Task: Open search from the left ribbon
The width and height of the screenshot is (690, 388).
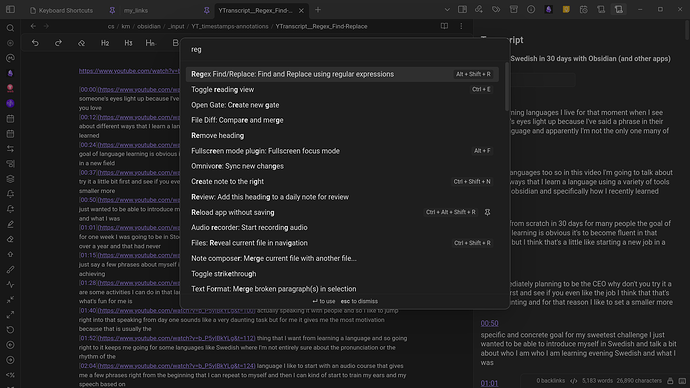Action: coord(10,28)
